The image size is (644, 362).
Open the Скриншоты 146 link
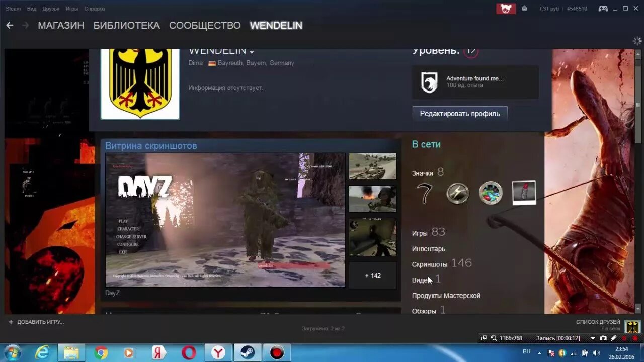(x=442, y=263)
